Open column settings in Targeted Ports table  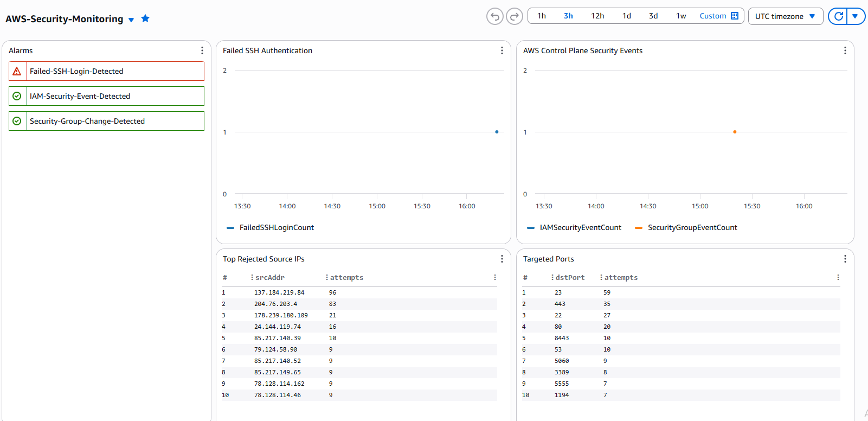tap(838, 277)
